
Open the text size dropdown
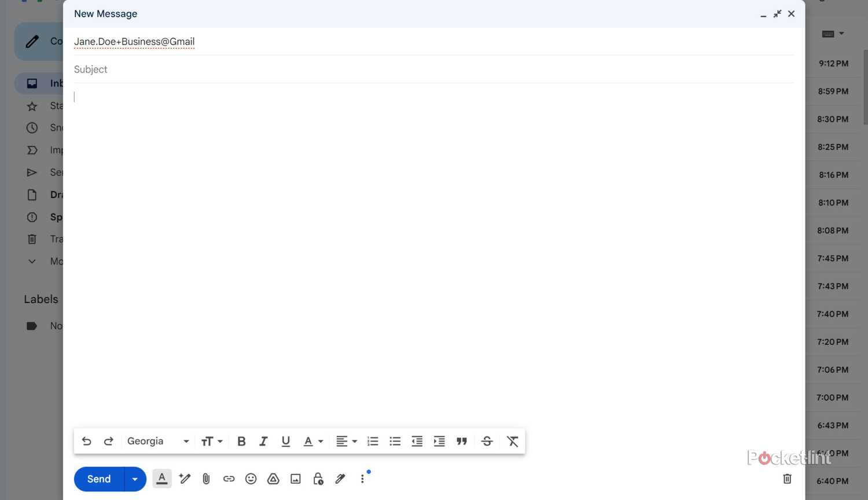tap(212, 441)
